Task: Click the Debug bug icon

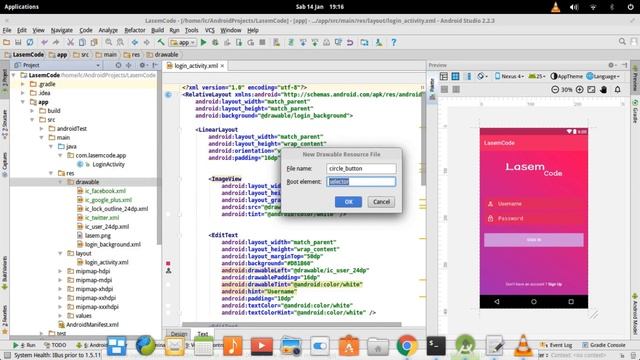Action: [215, 42]
